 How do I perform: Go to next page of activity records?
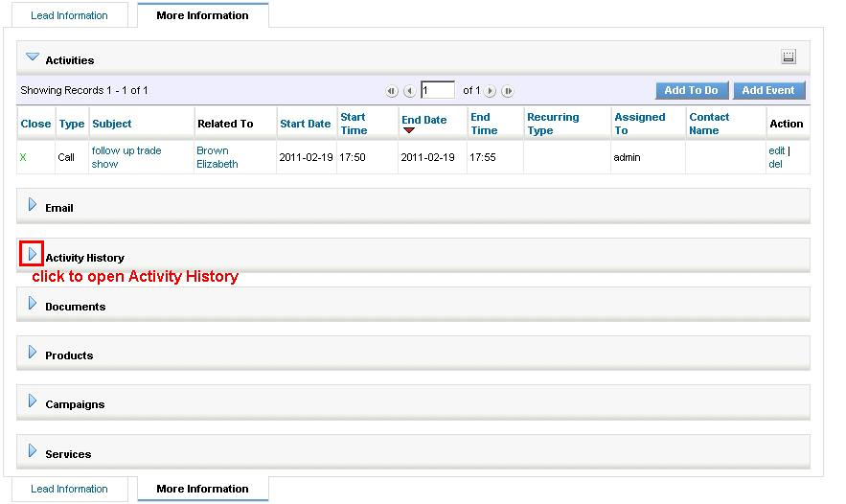pyautogui.click(x=490, y=91)
